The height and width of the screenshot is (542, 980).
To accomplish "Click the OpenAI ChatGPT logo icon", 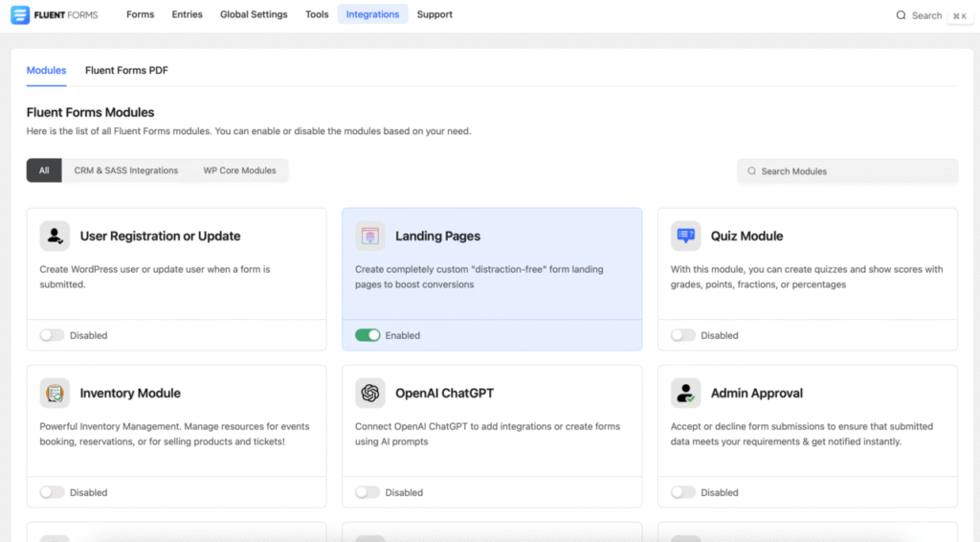I will pyautogui.click(x=370, y=393).
